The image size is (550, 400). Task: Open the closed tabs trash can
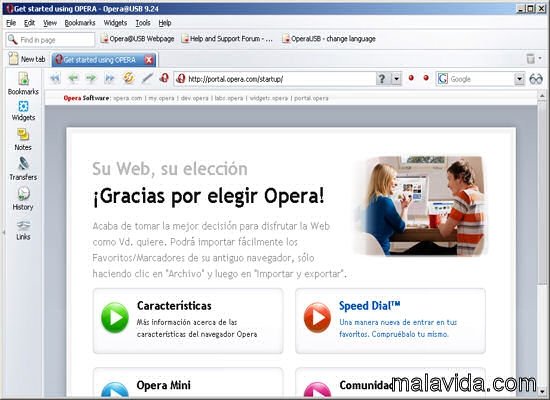pyautogui.click(x=530, y=59)
